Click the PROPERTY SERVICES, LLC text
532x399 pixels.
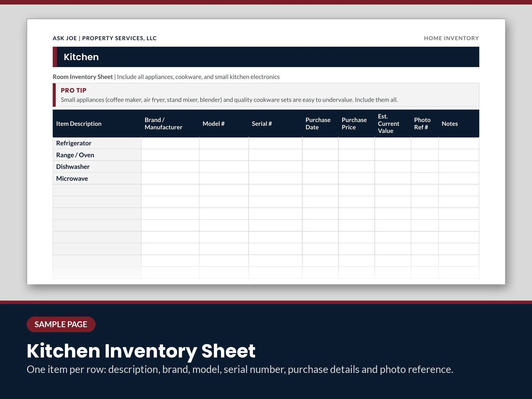click(119, 38)
